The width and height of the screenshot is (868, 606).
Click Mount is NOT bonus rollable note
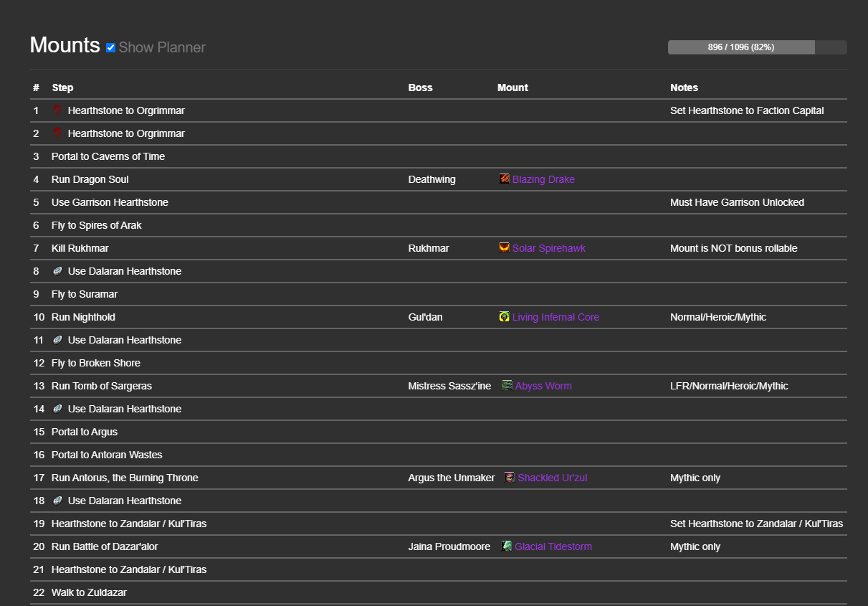733,248
